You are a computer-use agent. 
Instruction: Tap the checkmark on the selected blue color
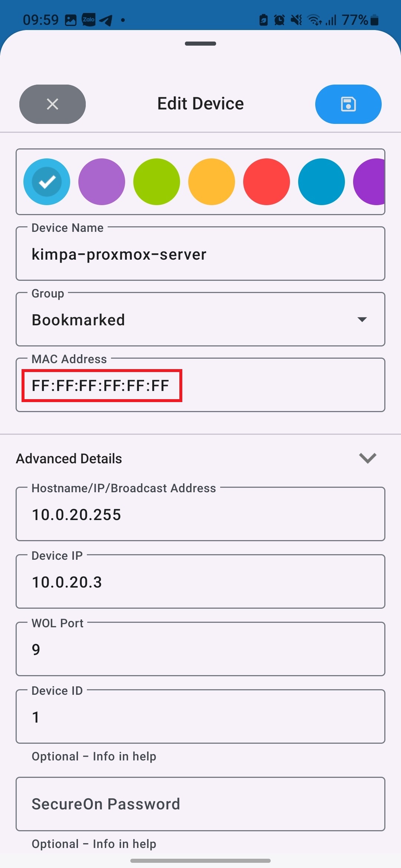click(x=46, y=181)
